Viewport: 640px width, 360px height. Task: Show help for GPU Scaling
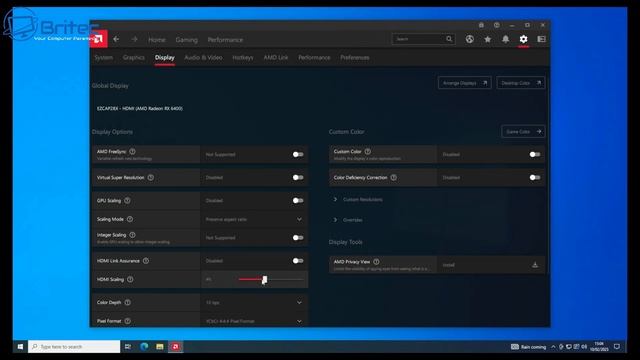pyautogui.click(x=127, y=200)
